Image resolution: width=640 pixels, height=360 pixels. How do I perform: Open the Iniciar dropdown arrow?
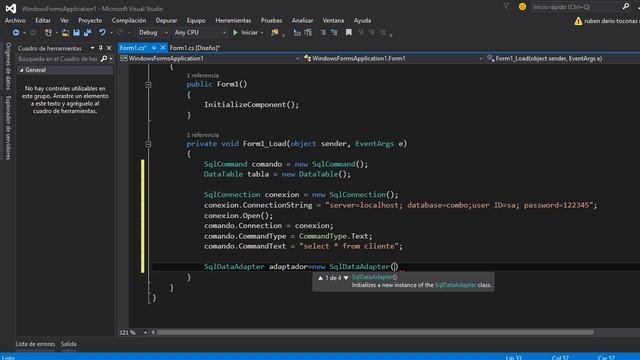(x=262, y=33)
